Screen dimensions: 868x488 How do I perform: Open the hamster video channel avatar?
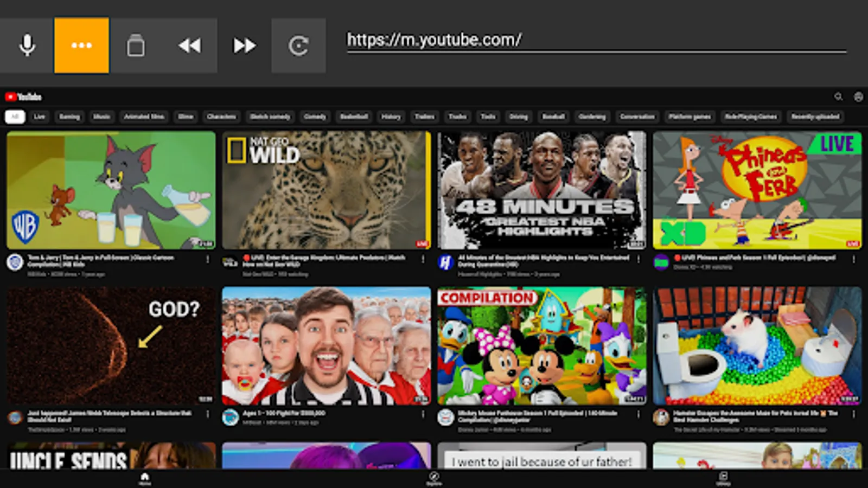(x=661, y=418)
